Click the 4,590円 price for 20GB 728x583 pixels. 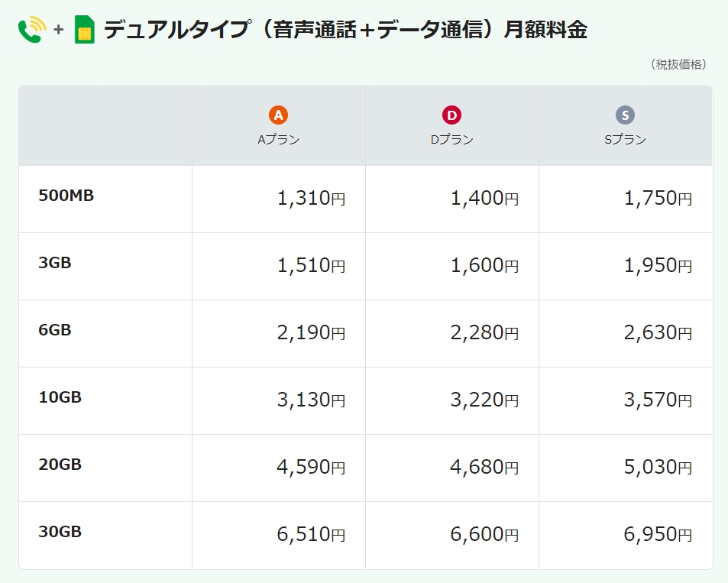311,468
